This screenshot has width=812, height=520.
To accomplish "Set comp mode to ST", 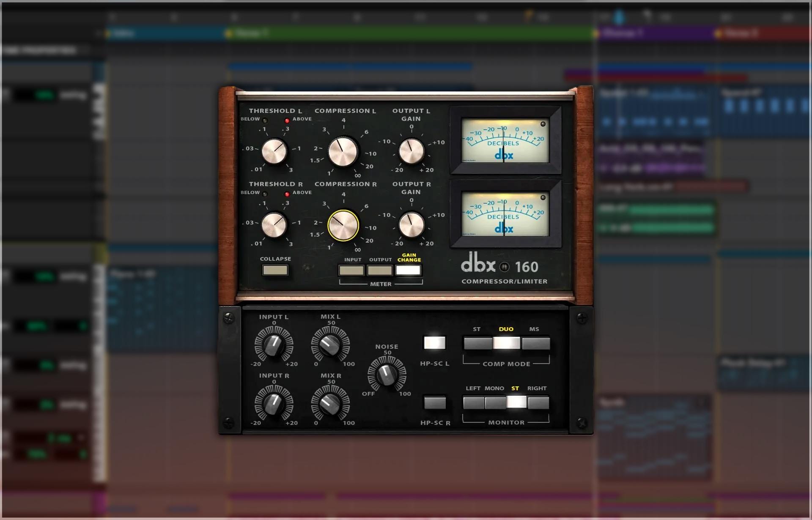I will tap(478, 343).
